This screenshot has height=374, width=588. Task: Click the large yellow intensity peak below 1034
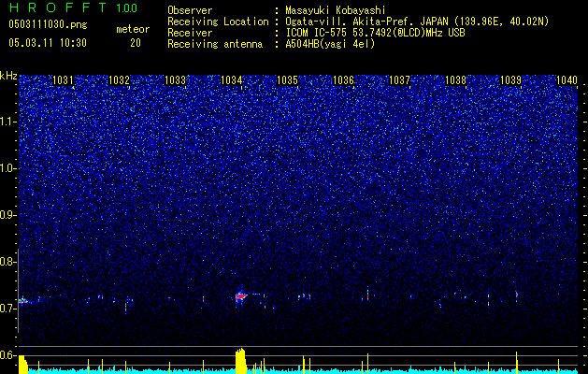[x=240, y=361]
